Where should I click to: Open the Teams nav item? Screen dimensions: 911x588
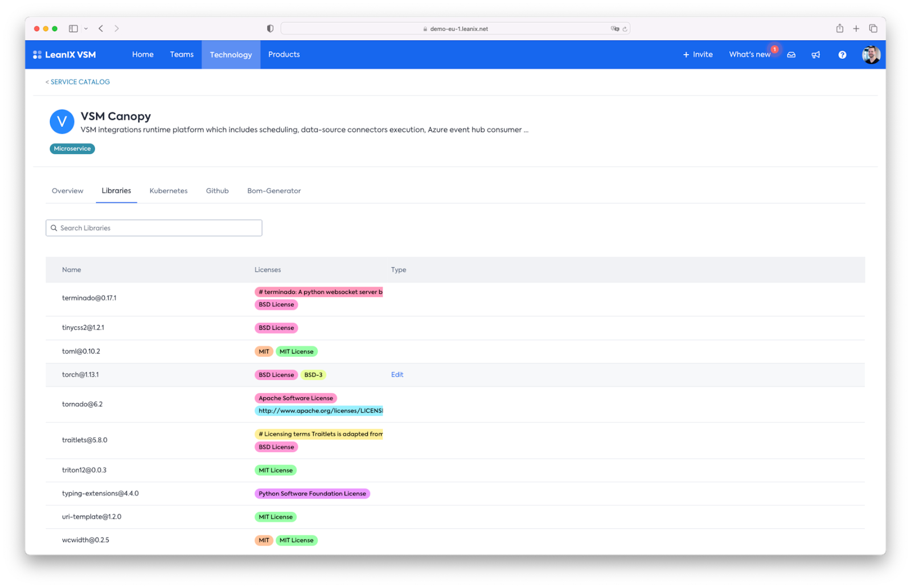coord(182,55)
